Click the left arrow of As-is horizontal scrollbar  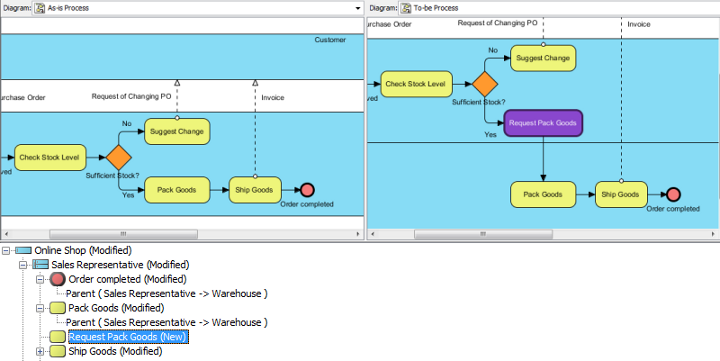click(x=6, y=234)
